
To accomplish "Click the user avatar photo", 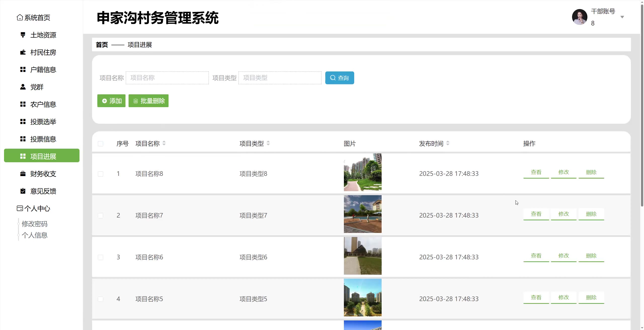I will (x=579, y=17).
